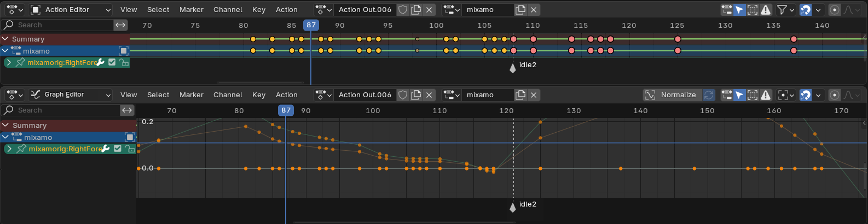The image size is (868, 224).
Task: Toggle Only Show Errors in Graph Editor
Action: coord(766,95)
